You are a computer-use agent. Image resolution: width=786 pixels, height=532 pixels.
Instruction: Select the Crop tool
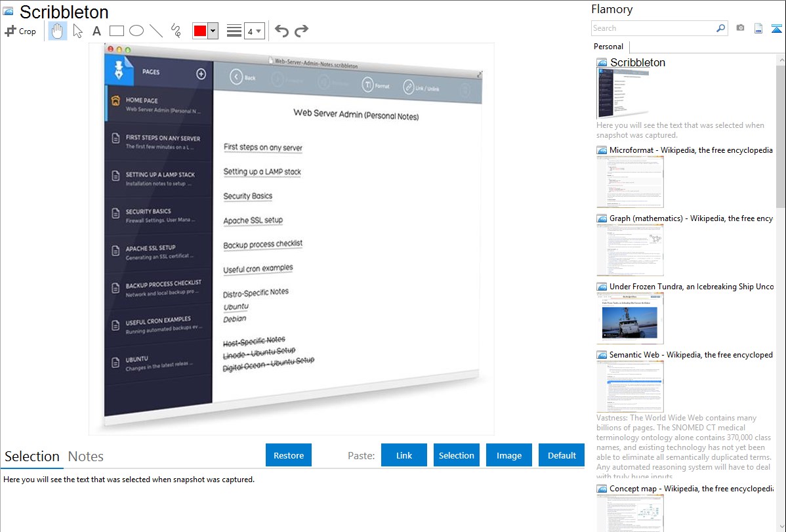20,31
